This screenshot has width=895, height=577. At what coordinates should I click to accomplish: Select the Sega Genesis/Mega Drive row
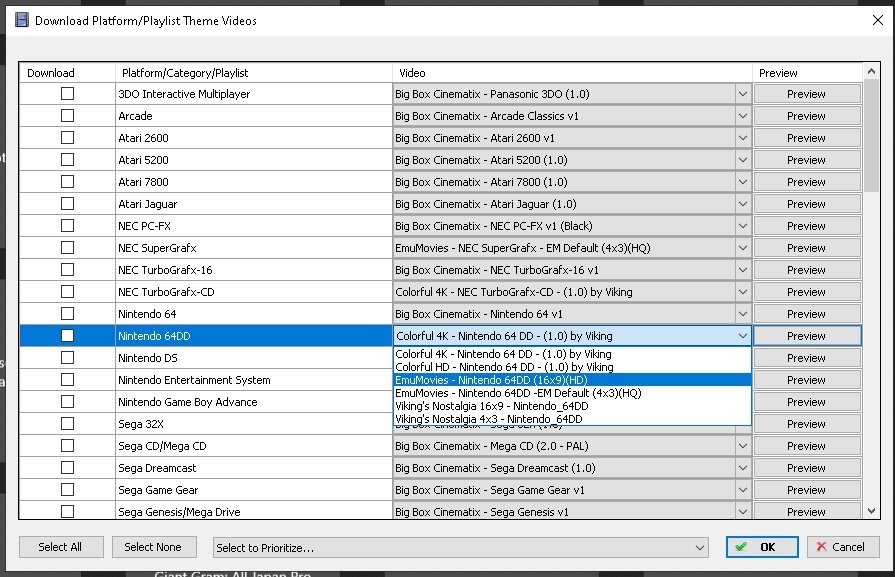click(254, 512)
